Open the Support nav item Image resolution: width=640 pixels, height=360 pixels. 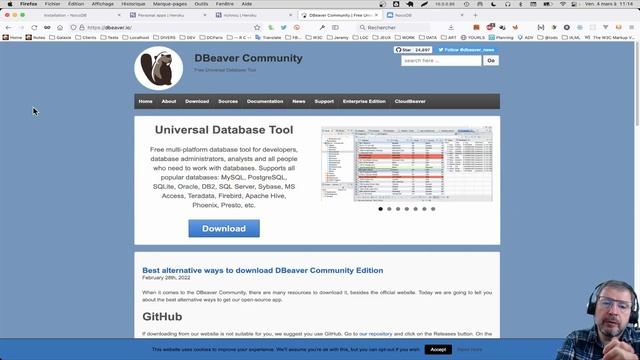pyautogui.click(x=324, y=101)
